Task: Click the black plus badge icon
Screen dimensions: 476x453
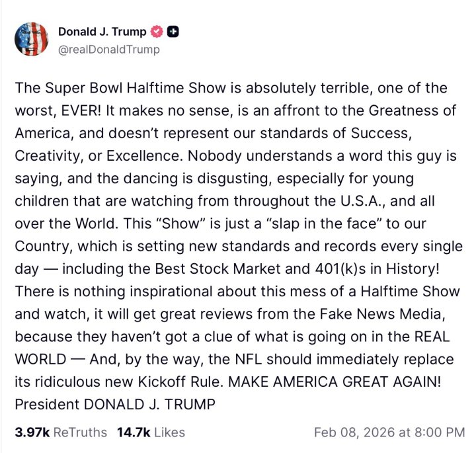Action: coord(173,32)
